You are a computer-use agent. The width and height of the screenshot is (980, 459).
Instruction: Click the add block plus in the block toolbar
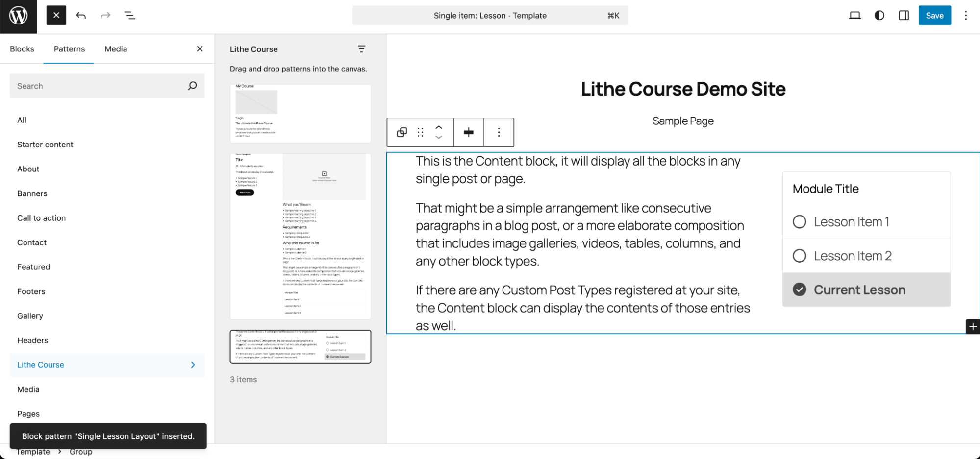coord(468,132)
